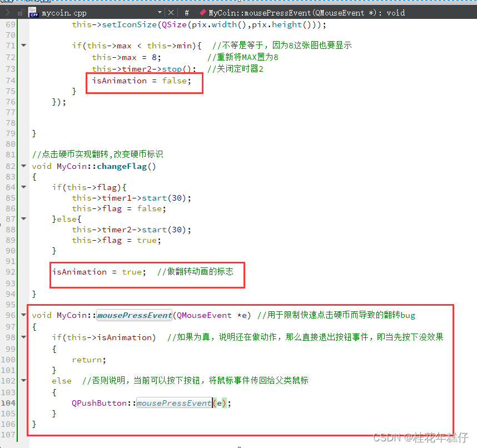
Task: Close the mycoin.cpp document
Action: 171,13
